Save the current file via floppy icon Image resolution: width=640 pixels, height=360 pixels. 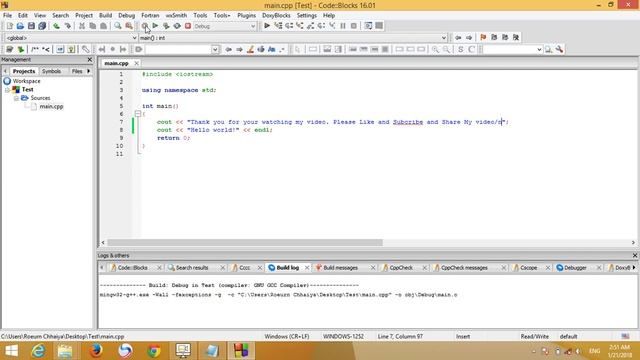tap(31, 26)
